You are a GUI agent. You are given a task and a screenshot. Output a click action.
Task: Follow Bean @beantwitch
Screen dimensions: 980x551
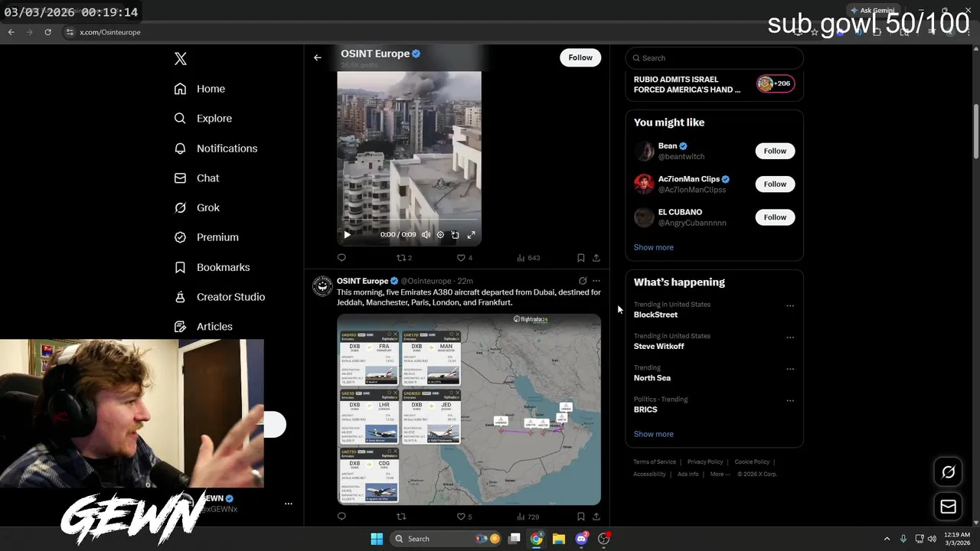pyautogui.click(x=775, y=151)
